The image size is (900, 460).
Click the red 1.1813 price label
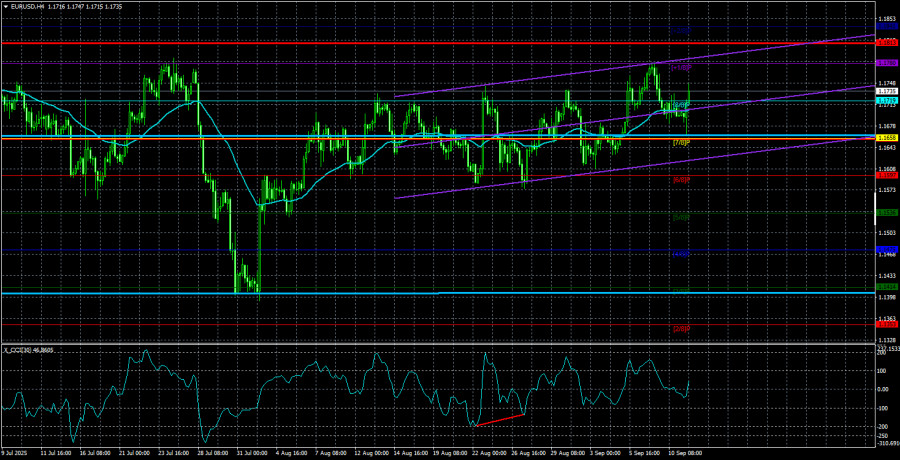point(886,43)
